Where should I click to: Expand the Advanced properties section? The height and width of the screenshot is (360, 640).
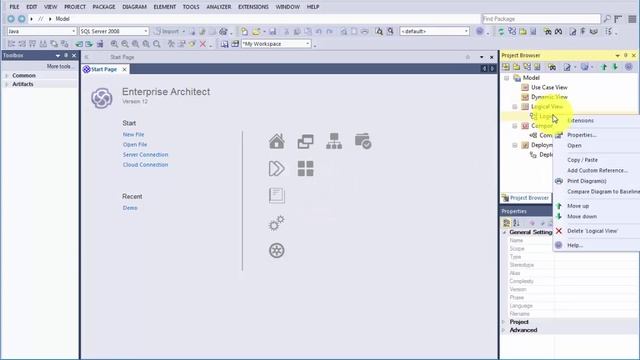coord(504,330)
